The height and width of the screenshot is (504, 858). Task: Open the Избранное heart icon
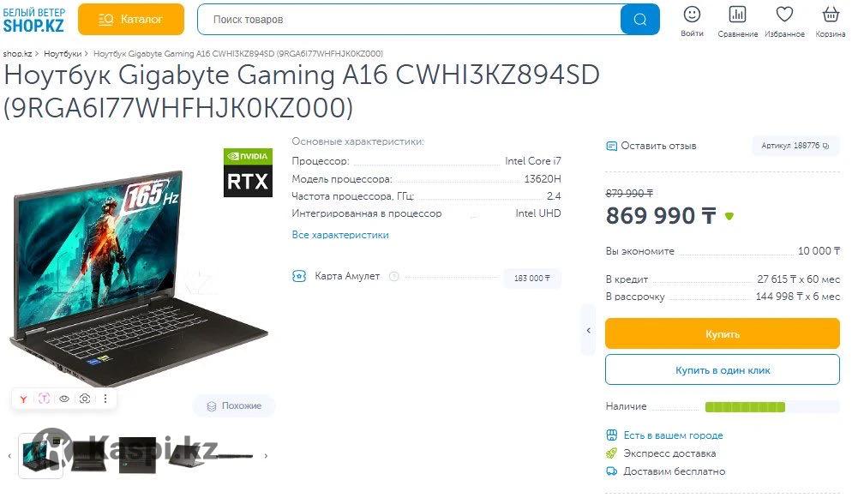pos(784,15)
